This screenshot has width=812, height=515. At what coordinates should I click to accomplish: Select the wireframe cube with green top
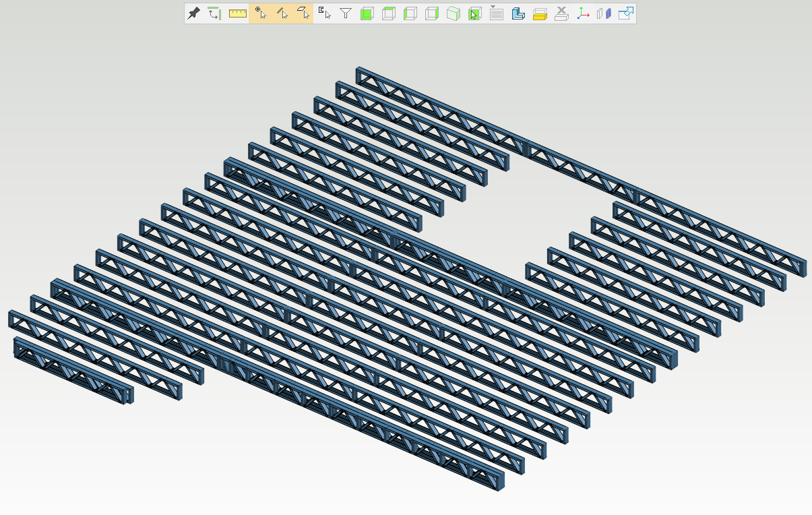click(x=389, y=13)
